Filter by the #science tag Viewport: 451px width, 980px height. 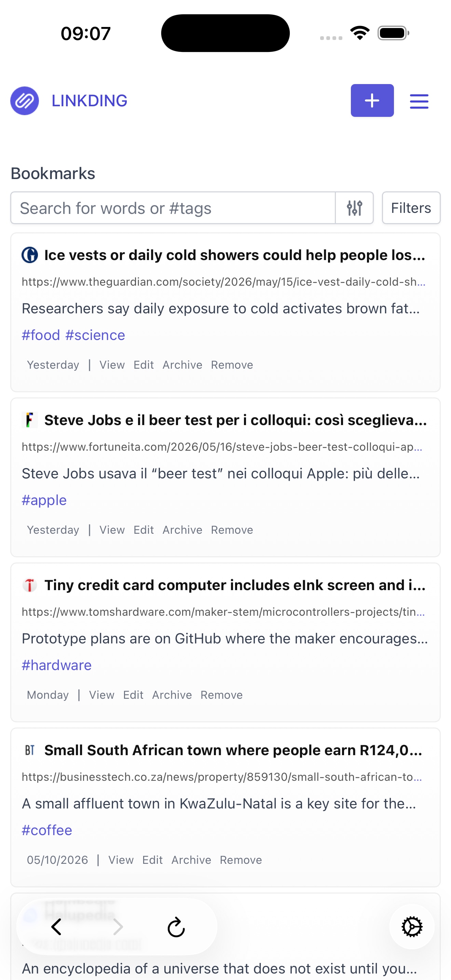coord(95,335)
